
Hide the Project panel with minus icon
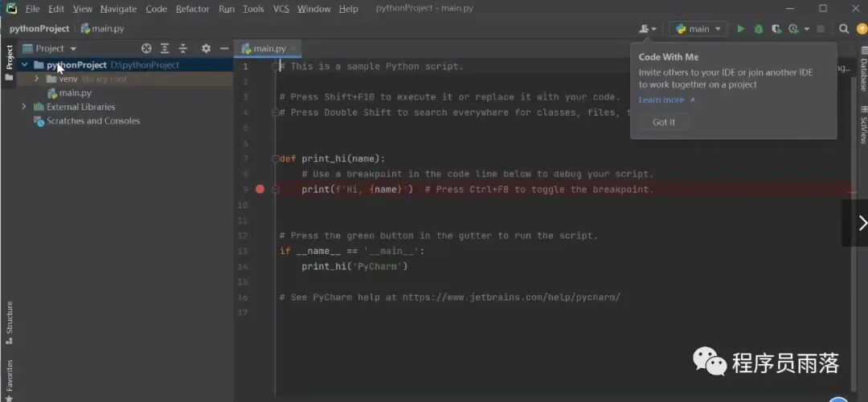(224, 49)
